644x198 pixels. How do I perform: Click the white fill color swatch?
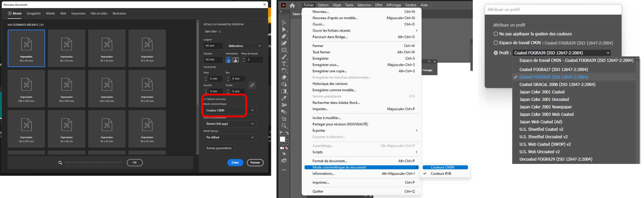[283, 139]
